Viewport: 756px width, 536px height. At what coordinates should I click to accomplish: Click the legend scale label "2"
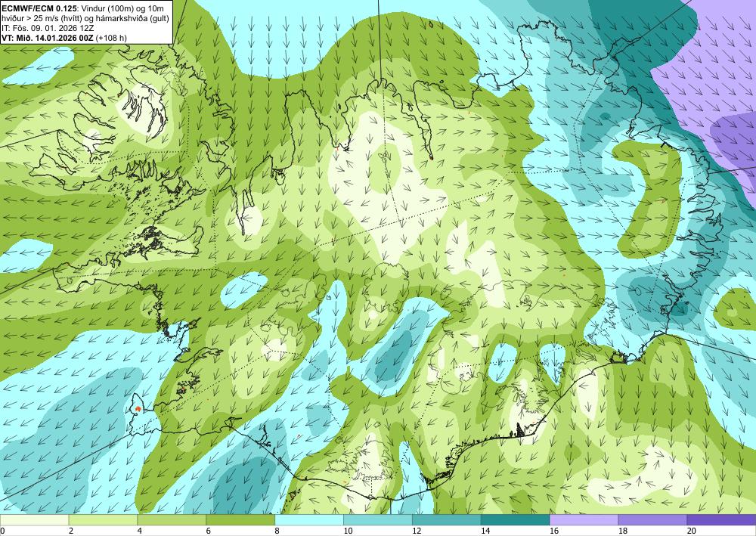click(71, 531)
